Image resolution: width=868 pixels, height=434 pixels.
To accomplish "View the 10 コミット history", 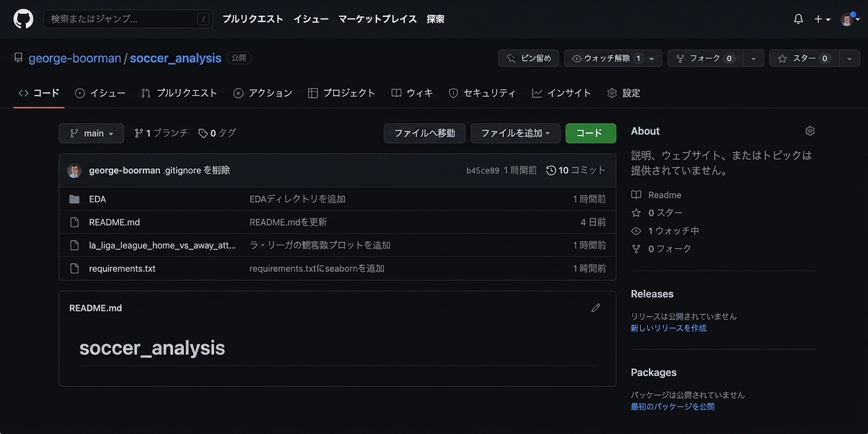I will [x=575, y=171].
